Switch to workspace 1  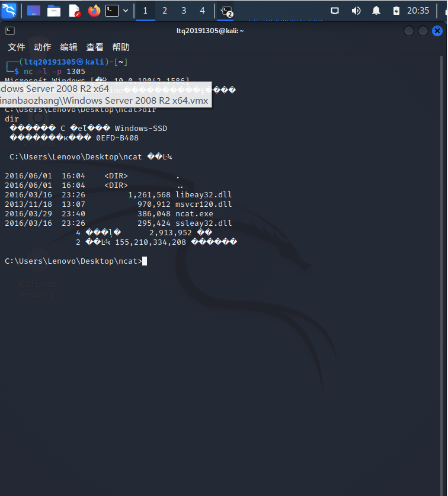pos(146,11)
